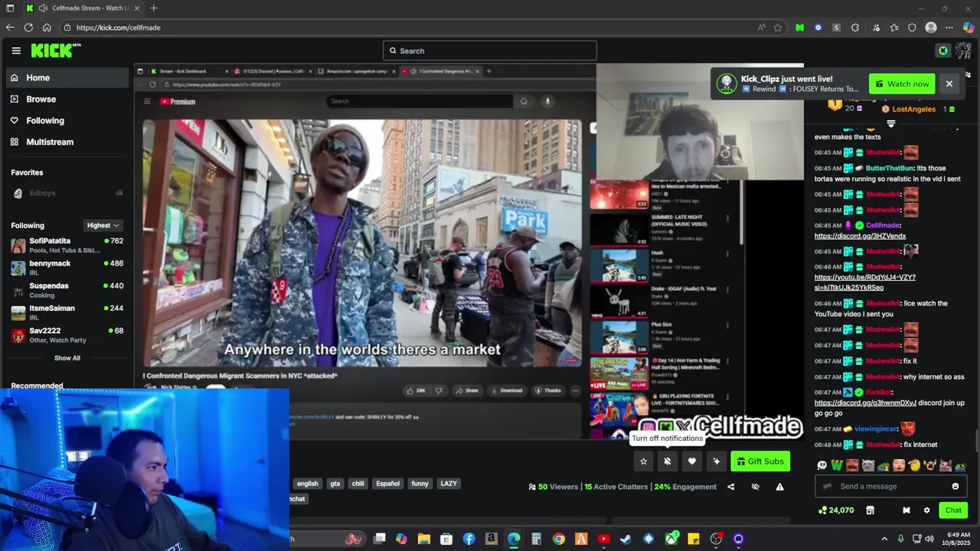Open ItsmeSaiman channel in Following
Image resolution: width=980 pixels, height=551 pixels.
click(67, 312)
